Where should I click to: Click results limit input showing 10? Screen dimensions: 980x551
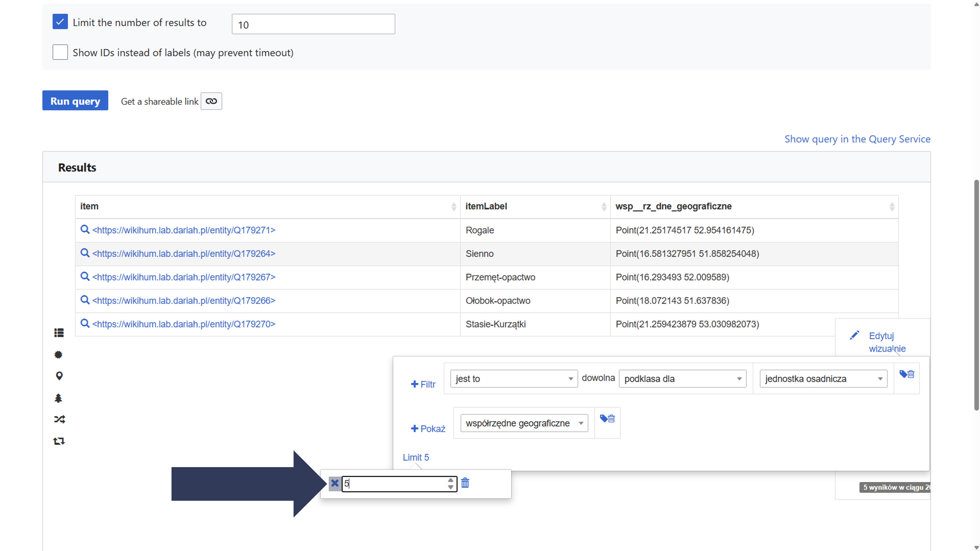[313, 24]
